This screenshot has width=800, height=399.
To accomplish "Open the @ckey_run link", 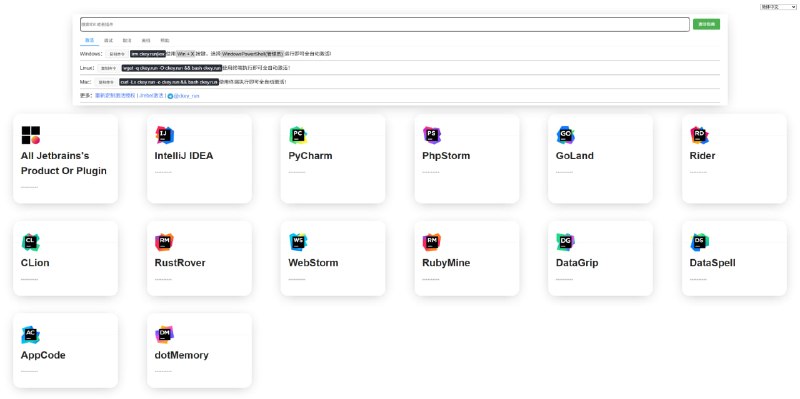I will coord(186,96).
